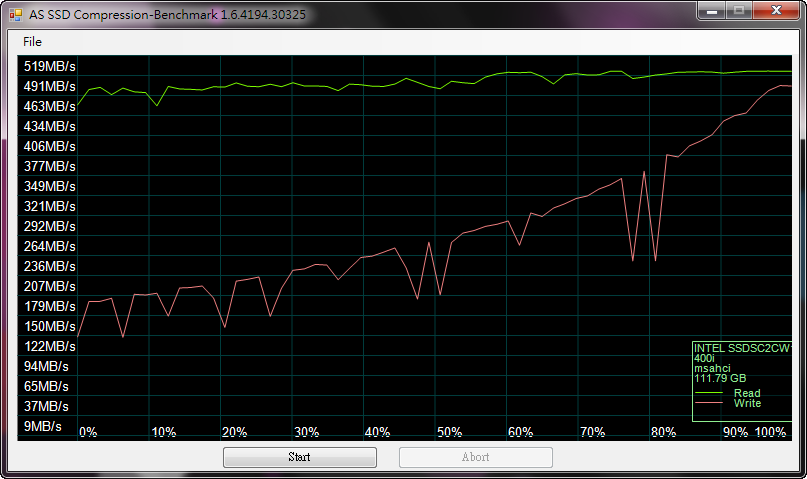807x479 pixels.
Task: Click the 0% compression axis label
Action: (88, 432)
